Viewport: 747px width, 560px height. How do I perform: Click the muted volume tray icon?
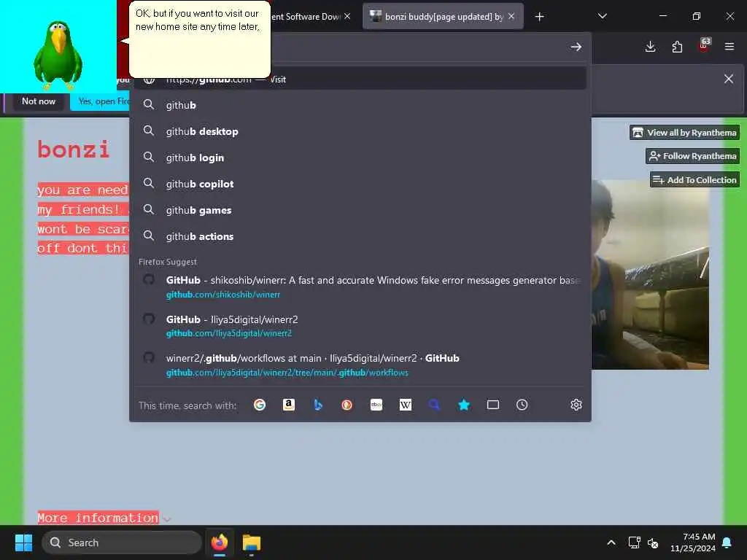[653, 542]
